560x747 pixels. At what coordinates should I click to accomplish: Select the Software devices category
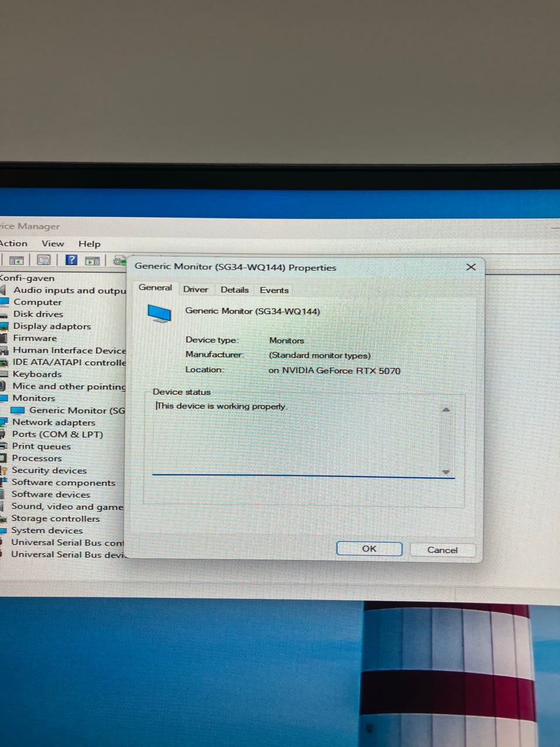pyautogui.click(x=51, y=494)
